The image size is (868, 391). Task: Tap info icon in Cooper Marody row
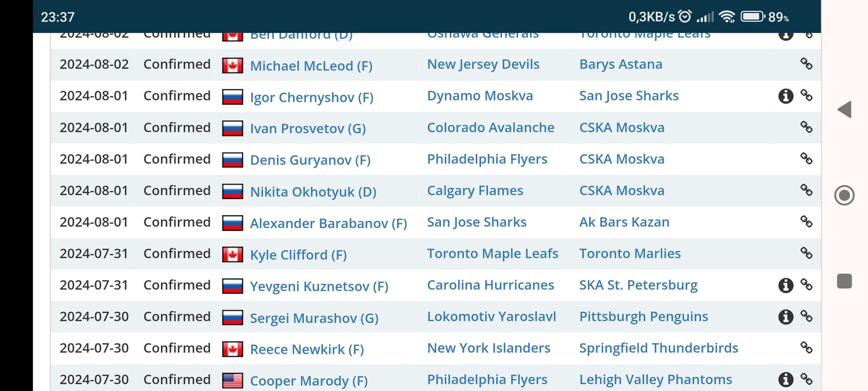786,379
